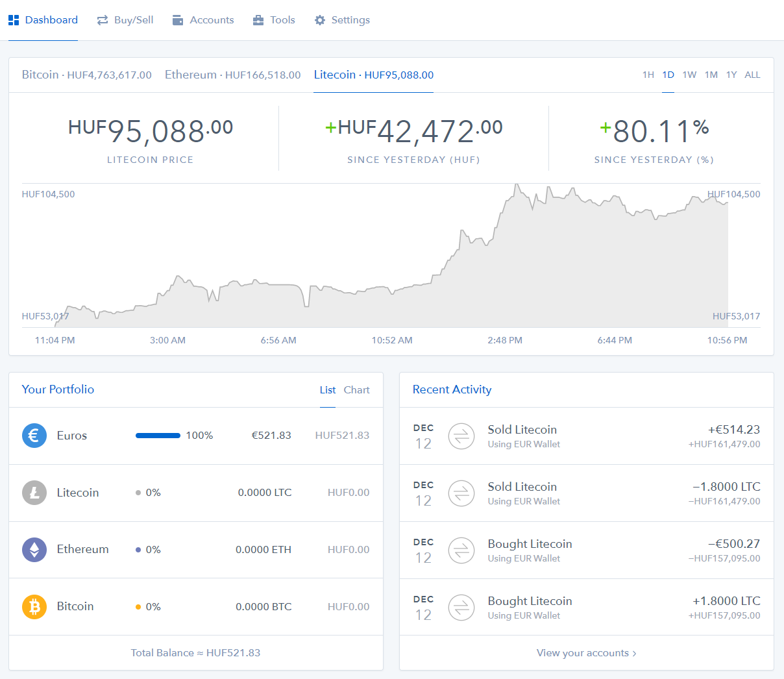
Task: Switch portfolio to Chart view
Action: click(x=357, y=390)
